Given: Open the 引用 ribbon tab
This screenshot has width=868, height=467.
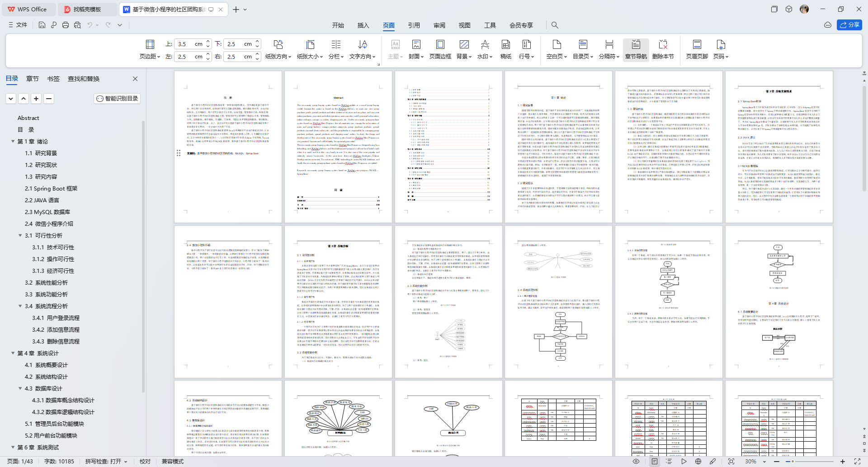Looking at the screenshot, I should [414, 25].
